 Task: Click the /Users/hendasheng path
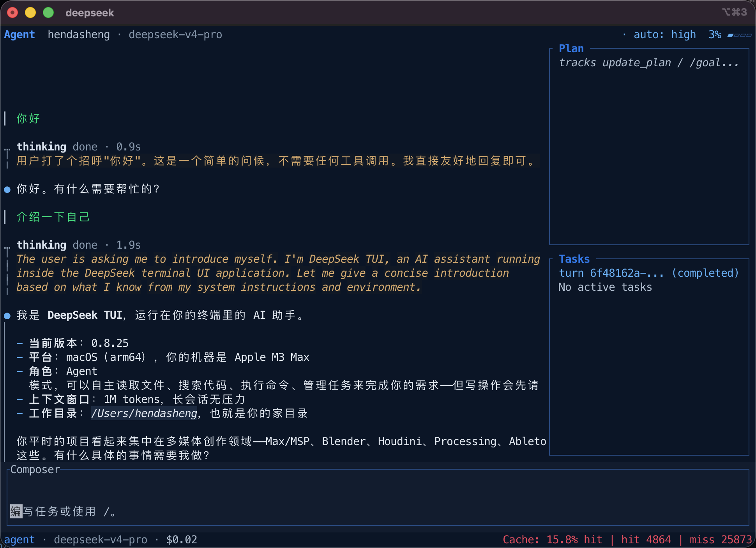click(145, 414)
